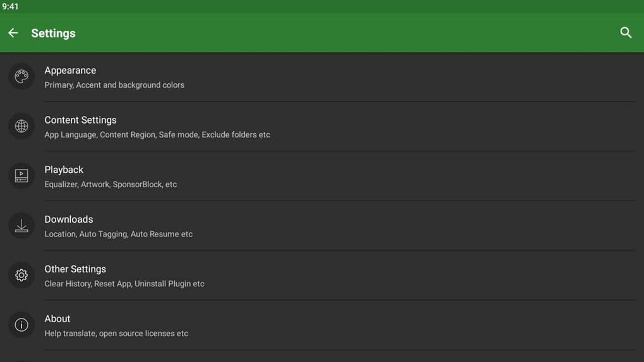Select 'Primary, Accent and background colors' description

coord(114,85)
